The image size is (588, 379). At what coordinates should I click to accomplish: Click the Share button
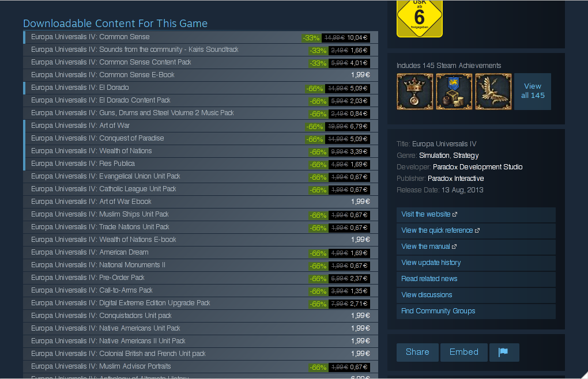click(417, 353)
